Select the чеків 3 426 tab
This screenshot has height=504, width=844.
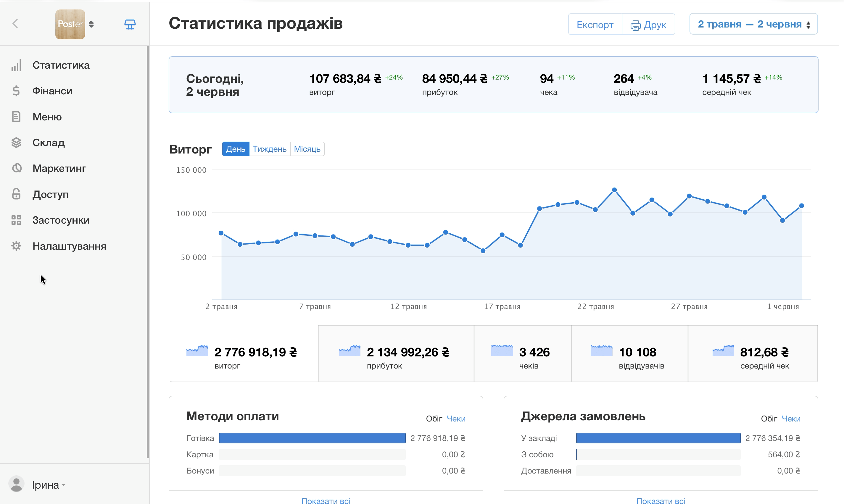(x=523, y=353)
